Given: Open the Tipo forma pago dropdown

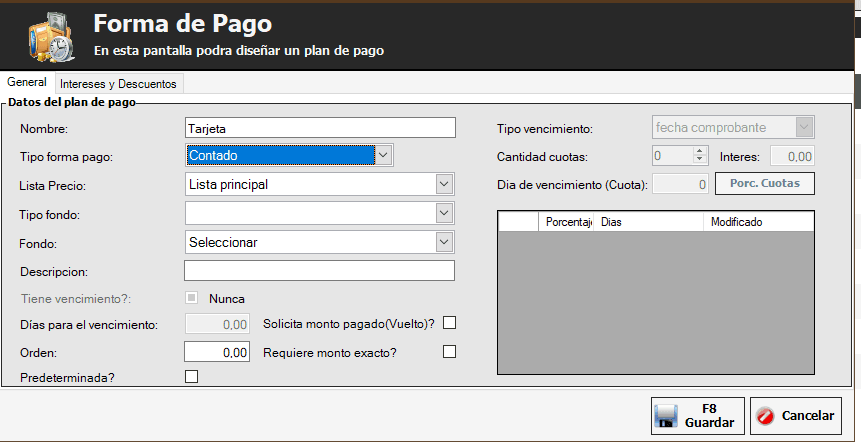Looking at the screenshot, I should 382,155.
